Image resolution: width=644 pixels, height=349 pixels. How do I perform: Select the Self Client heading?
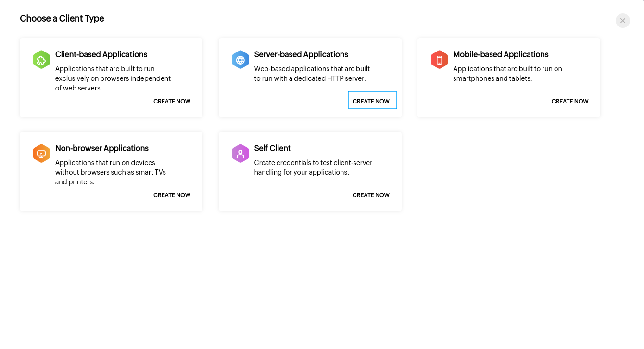273,148
